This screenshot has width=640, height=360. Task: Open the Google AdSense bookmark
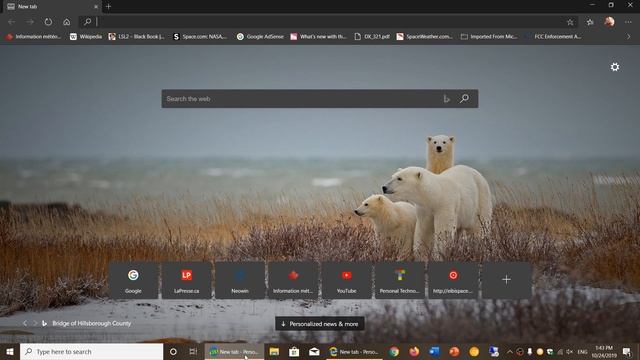click(260, 37)
